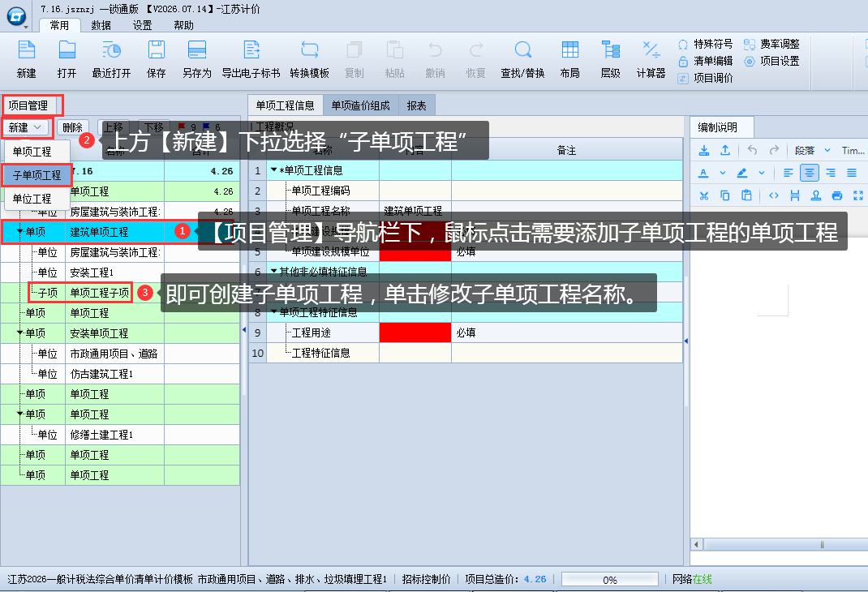Click the 另存为 (Save As) icon
This screenshot has width=868, height=592.
(x=197, y=50)
